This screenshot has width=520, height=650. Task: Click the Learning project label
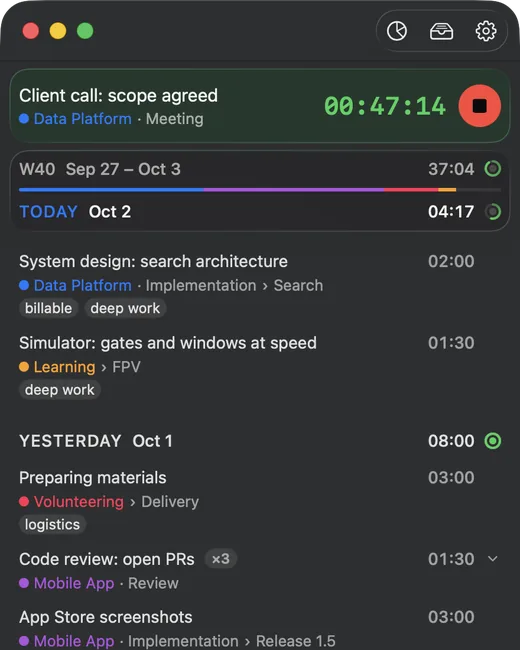[x=64, y=367]
